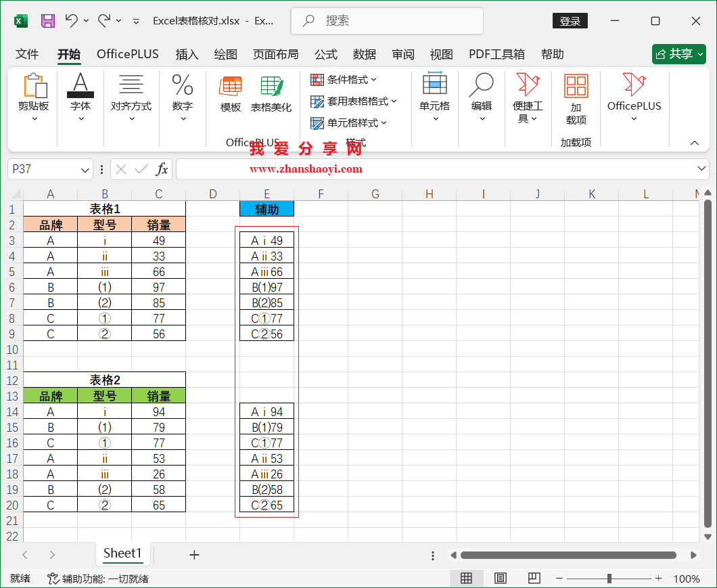Viewport: 717px width, 588px height.
Task: Select the Sheet1 worksheet tab
Action: tap(122, 553)
